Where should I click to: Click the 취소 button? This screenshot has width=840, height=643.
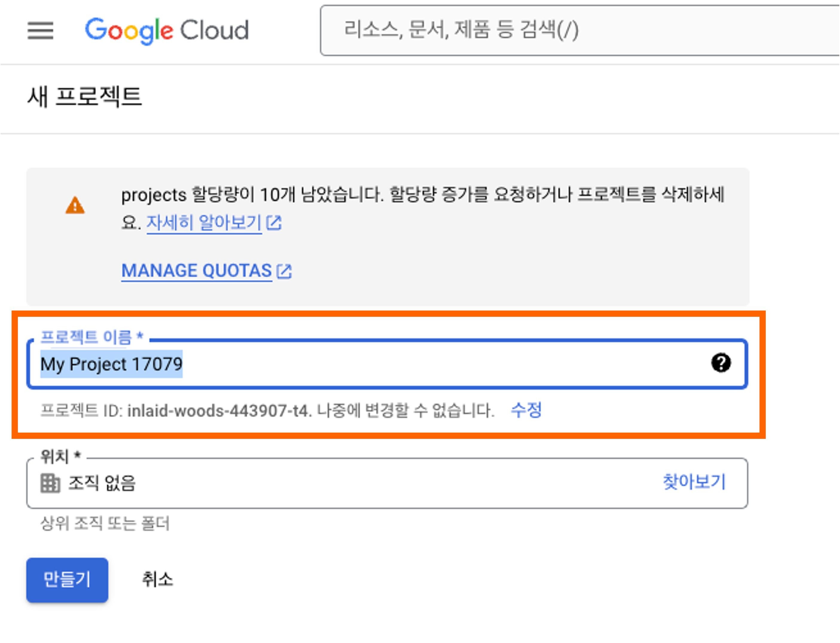point(158,580)
